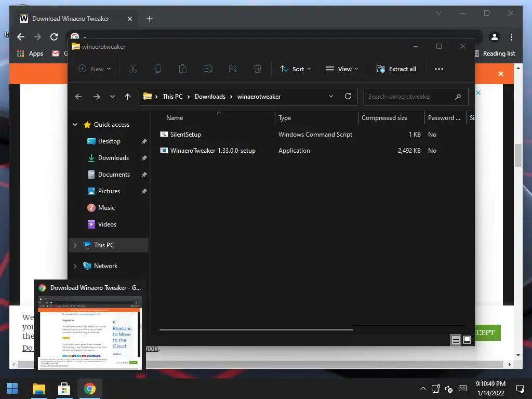Viewport: 532px width, 399px height.
Task: Switch to large icons view at bottom right
Action: coord(467,340)
